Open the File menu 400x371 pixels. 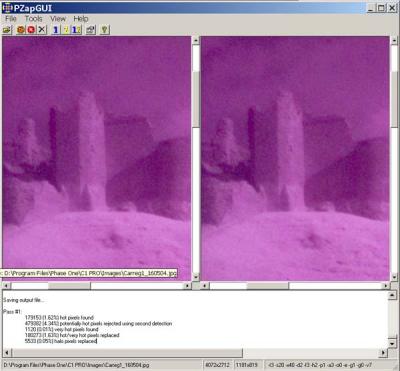click(x=11, y=19)
